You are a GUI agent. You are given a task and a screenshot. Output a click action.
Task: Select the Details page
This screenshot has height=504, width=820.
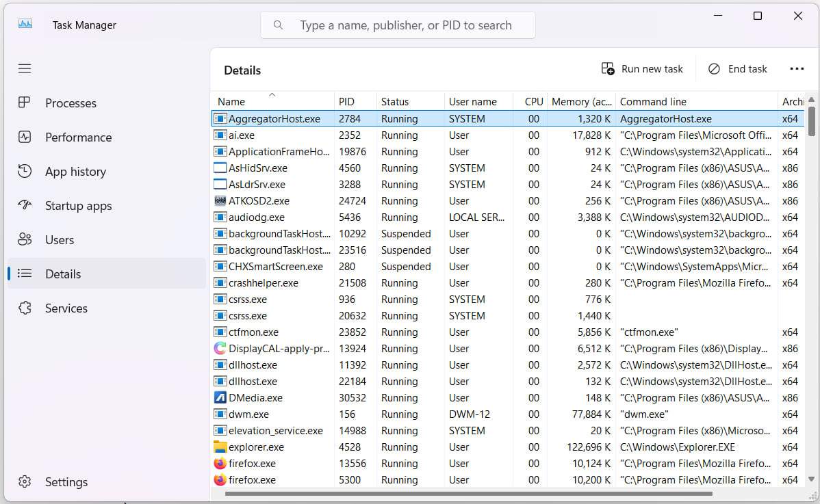pyautogui.click(x=107, y=274)
